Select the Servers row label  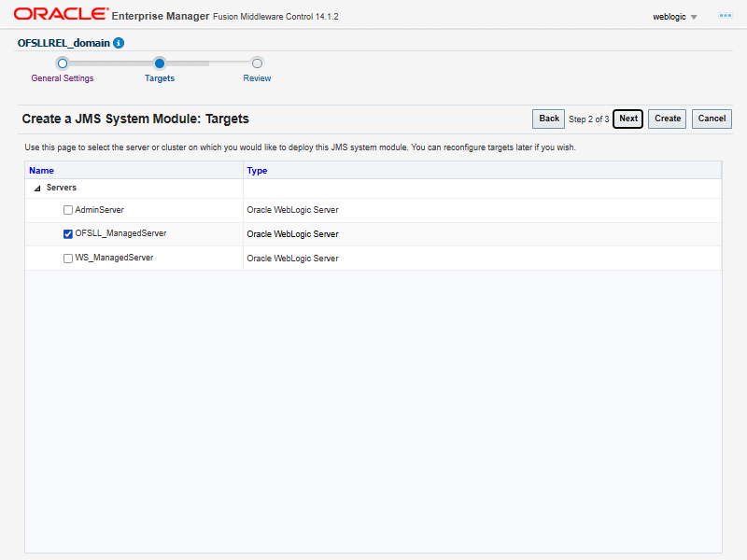pos(62,188)
